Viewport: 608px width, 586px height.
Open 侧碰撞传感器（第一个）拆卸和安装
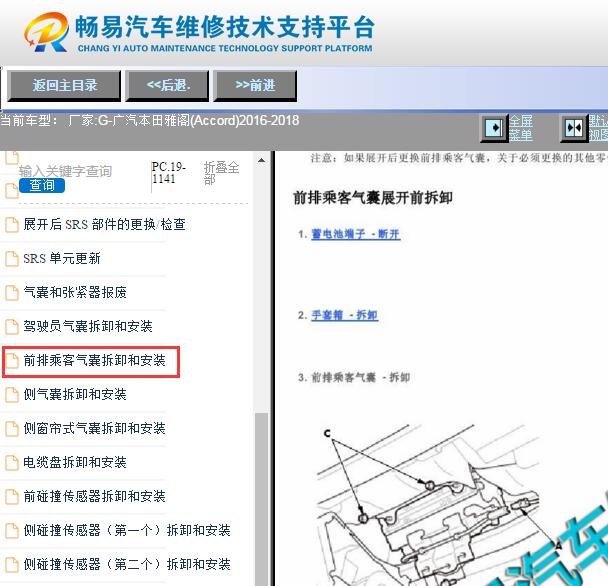[x=127, y=530]
